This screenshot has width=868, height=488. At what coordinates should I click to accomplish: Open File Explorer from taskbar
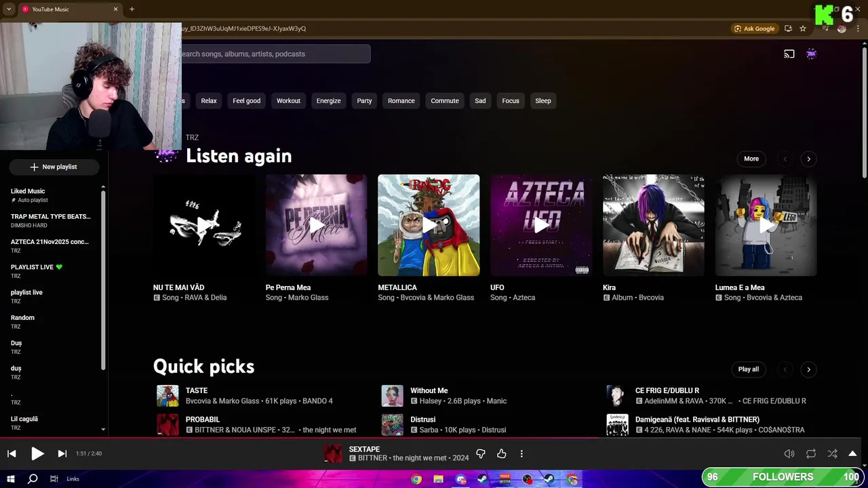(x=439, y=479)
